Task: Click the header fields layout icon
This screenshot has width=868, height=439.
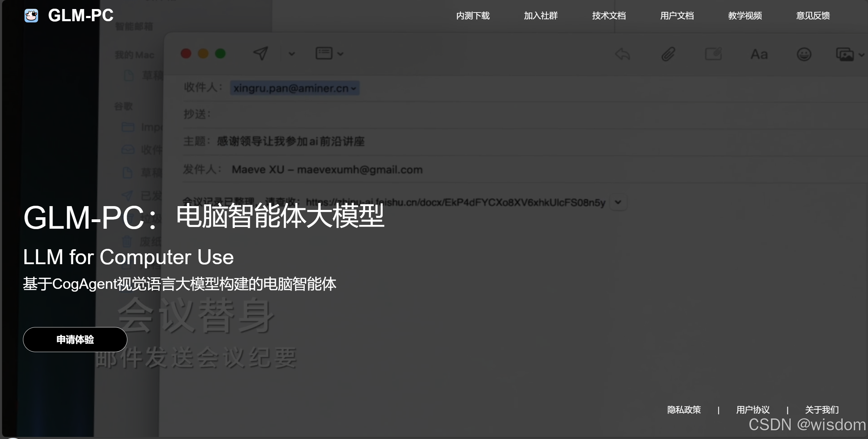Action: (x=324, y=54)
